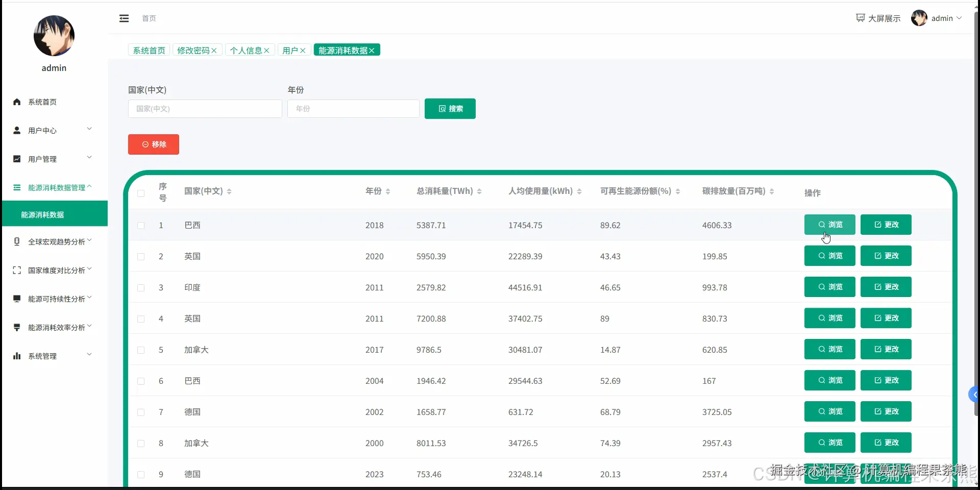Click the sidebar collapse hamburger icon
The width and height of the screenshot is (980, 490).
pyautogui.click(x=124, y=18)
